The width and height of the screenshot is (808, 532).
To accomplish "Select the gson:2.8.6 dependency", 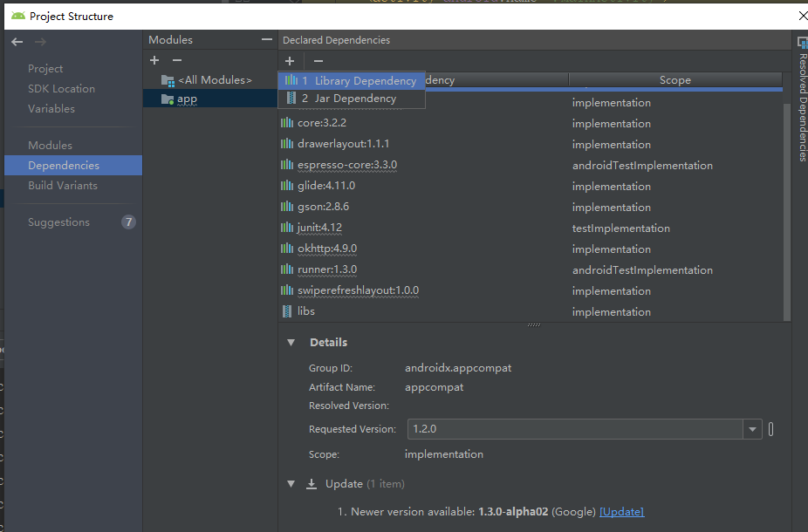I will [x=531, y=207].
